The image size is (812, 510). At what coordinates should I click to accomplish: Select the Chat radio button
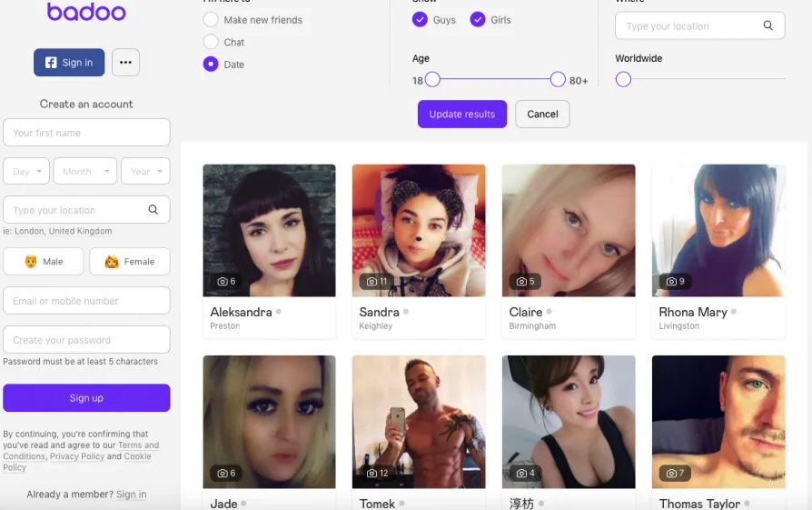tap(210, 42)
